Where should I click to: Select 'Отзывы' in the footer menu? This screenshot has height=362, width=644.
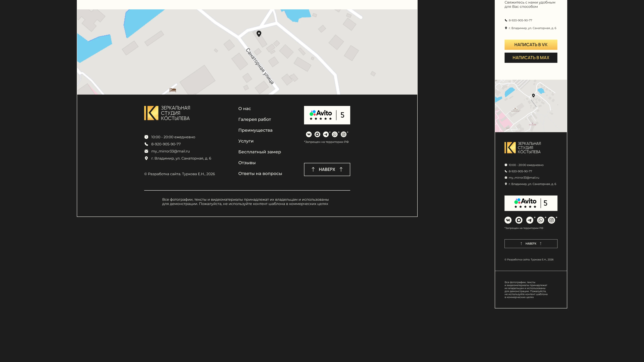[247, 163]
